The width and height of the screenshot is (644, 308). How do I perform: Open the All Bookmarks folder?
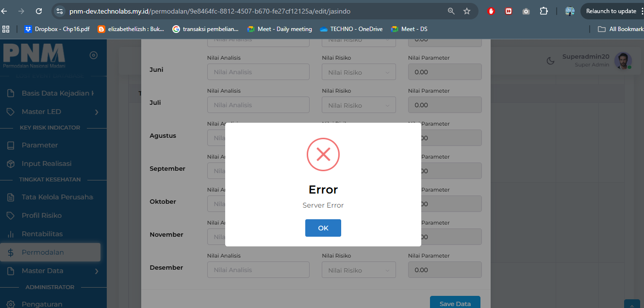[x=621, y=29]
